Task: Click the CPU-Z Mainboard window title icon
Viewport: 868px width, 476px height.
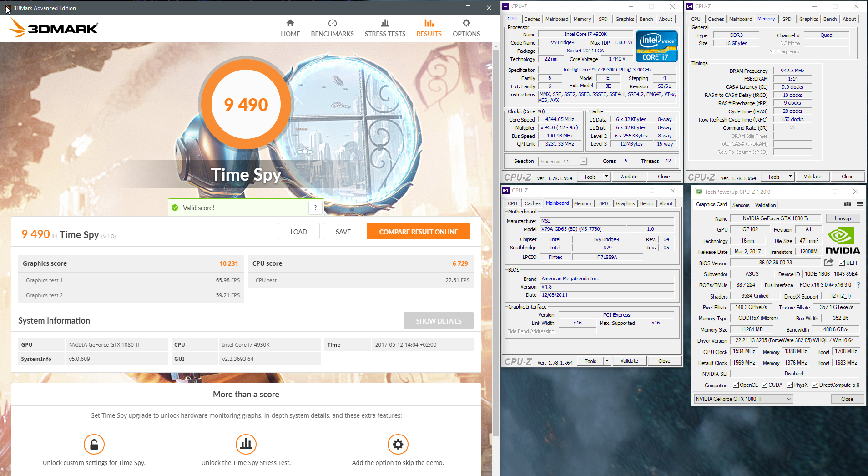Action: pos(506,190)
